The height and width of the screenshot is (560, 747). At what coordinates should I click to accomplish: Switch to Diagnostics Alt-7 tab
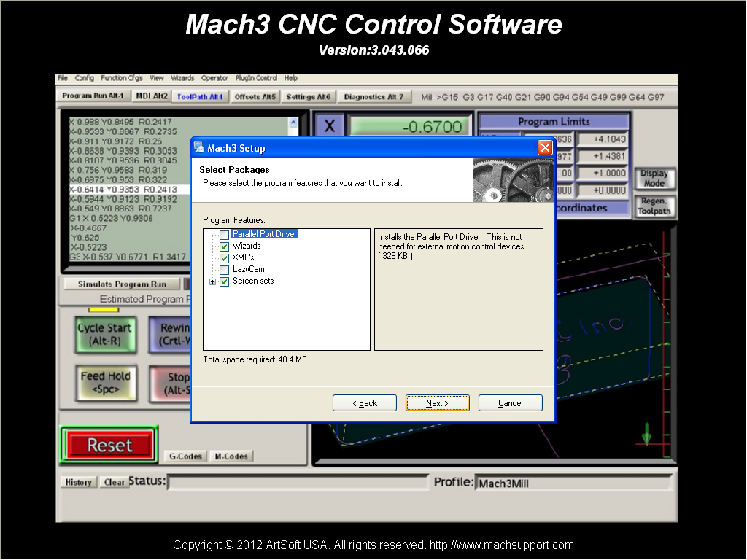373,97
